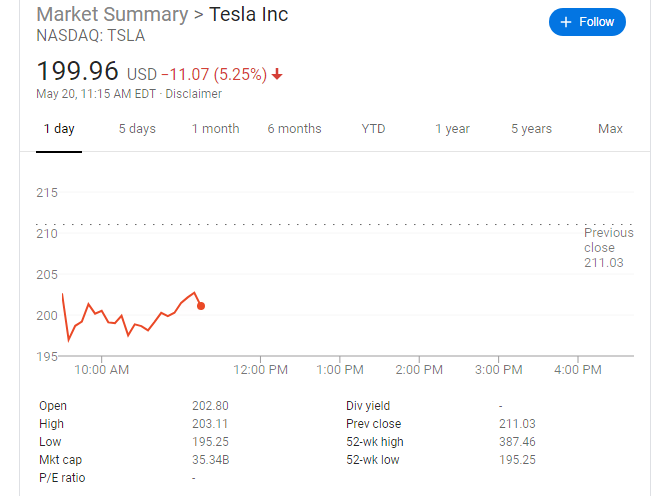This screenshot has height=496, width=658.
Task: Click the 199.96 stock price
Action: 77,72
